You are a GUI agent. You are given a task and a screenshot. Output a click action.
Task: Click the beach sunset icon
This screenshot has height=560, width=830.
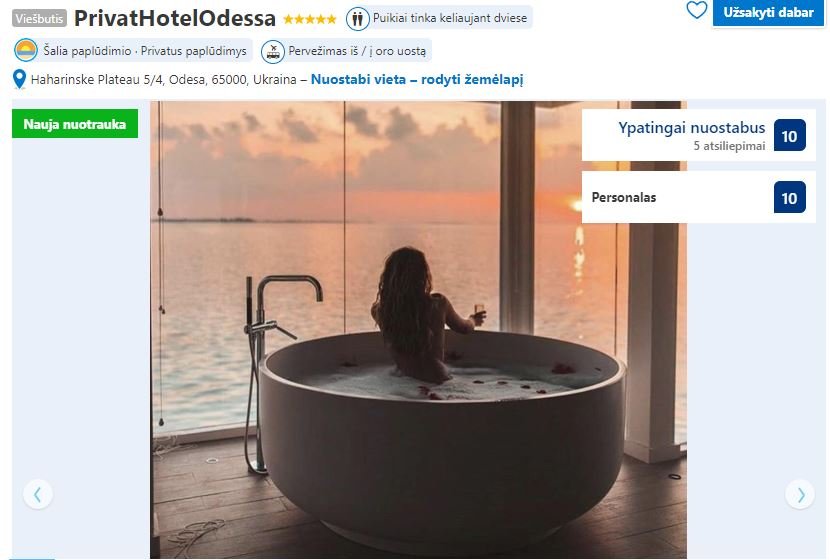tap(26, 51)
